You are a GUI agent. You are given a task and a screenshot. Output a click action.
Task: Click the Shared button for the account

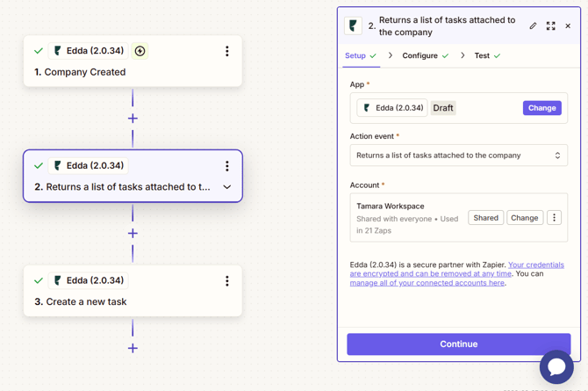point(485,218)
